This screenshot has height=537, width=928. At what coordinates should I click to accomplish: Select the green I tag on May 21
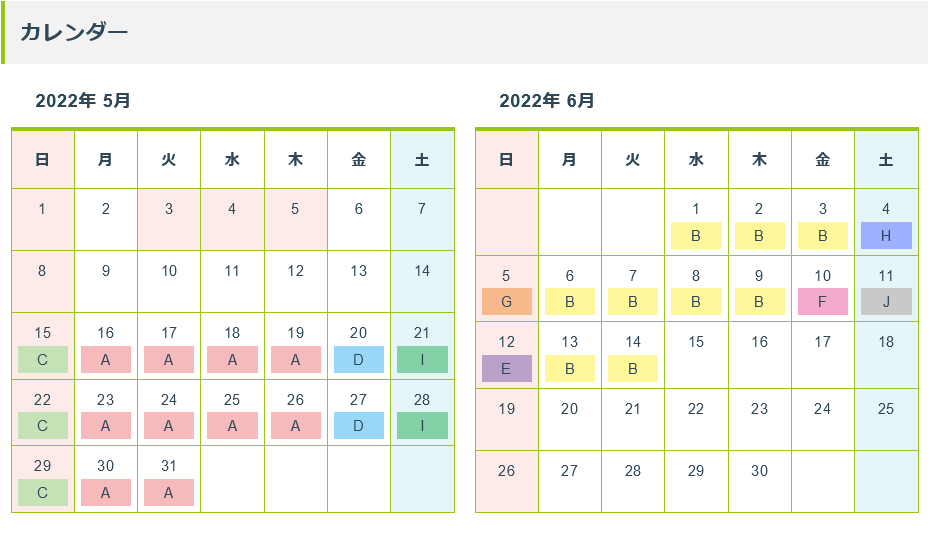point(422,359)
